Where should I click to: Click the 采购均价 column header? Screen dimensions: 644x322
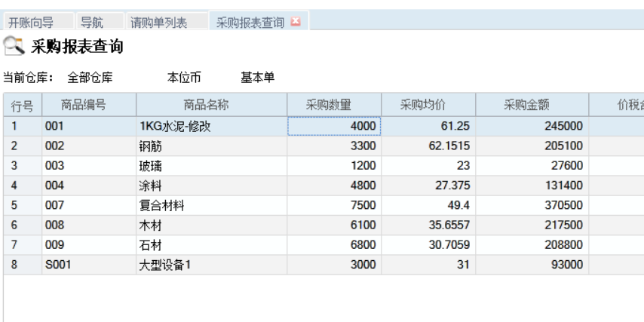pos(429,105)
